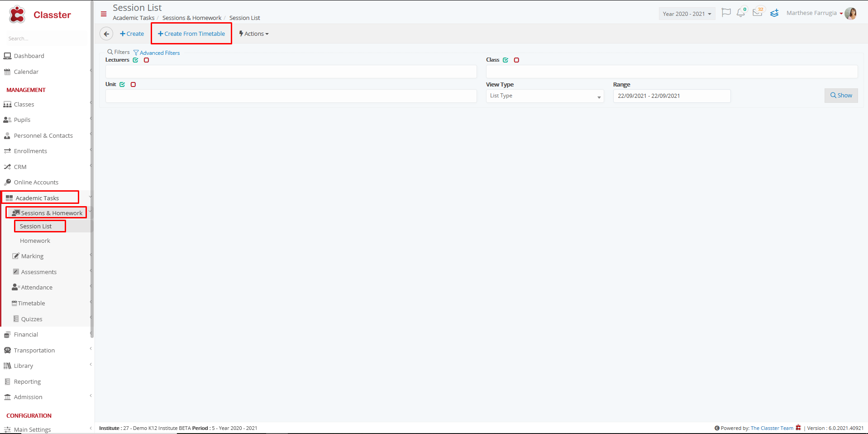Open the Year 2020 - 2021 dropdown

(687, 14)
